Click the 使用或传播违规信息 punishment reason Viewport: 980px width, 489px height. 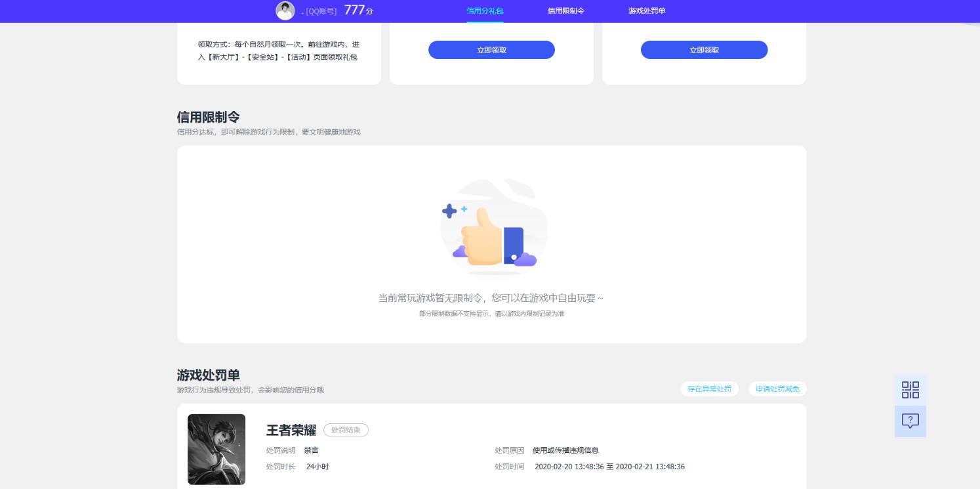(x=565, y=450)
